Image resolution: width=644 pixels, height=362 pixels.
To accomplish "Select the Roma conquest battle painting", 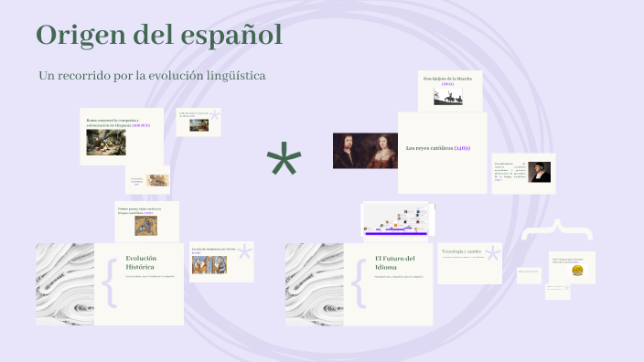I will click(x=106, y=143).
